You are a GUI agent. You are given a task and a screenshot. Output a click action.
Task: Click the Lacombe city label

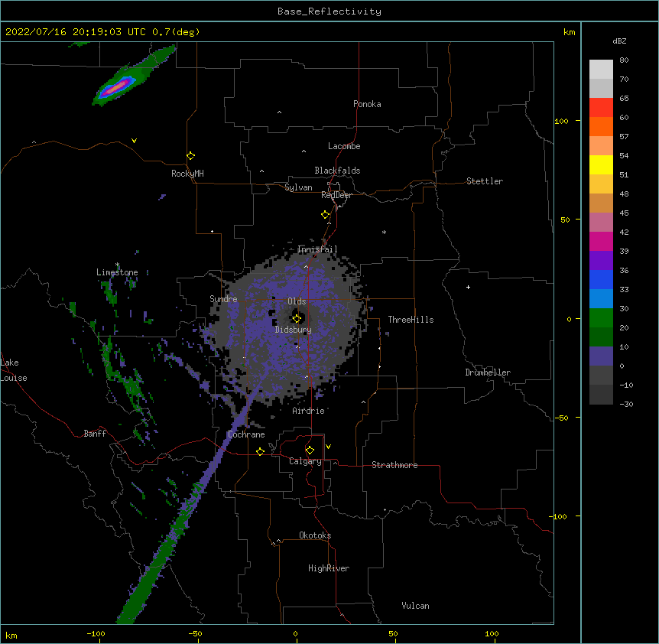[x=344, y=146]
